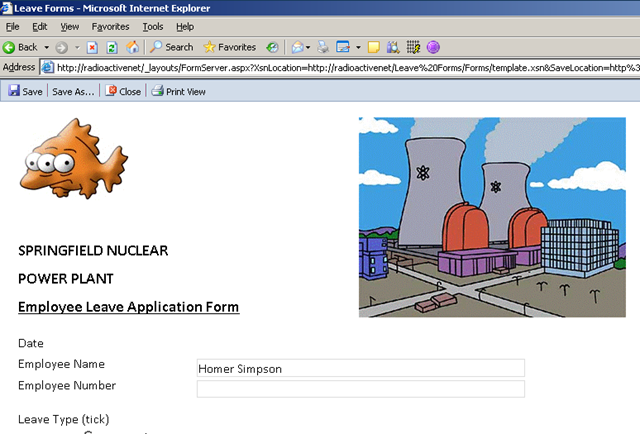Click the Back navigation button
640x434 pixels.
click(x=20, y=47)
